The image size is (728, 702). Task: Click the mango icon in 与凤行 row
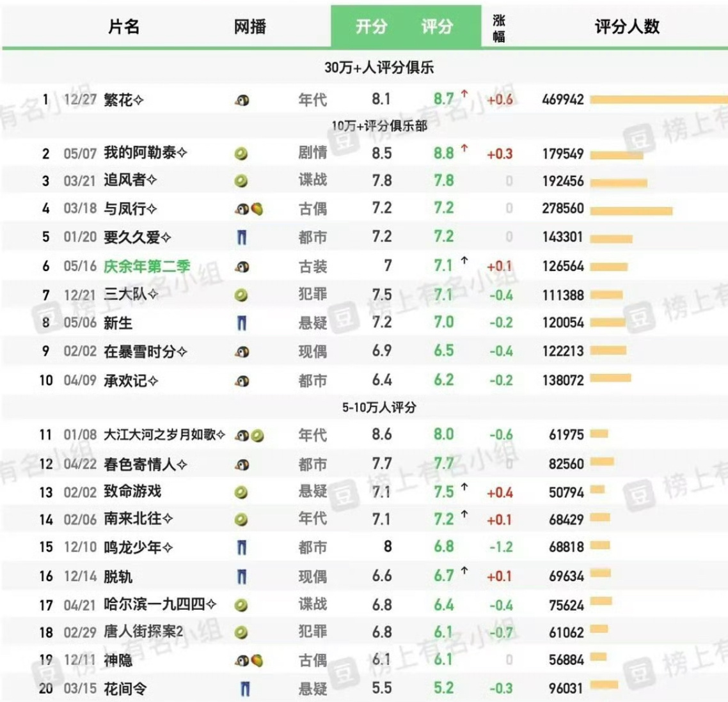[x=257, y=209]
